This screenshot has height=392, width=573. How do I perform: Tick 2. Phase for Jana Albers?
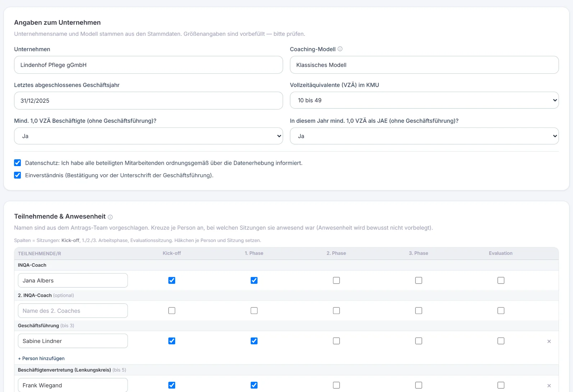[336, 280]
